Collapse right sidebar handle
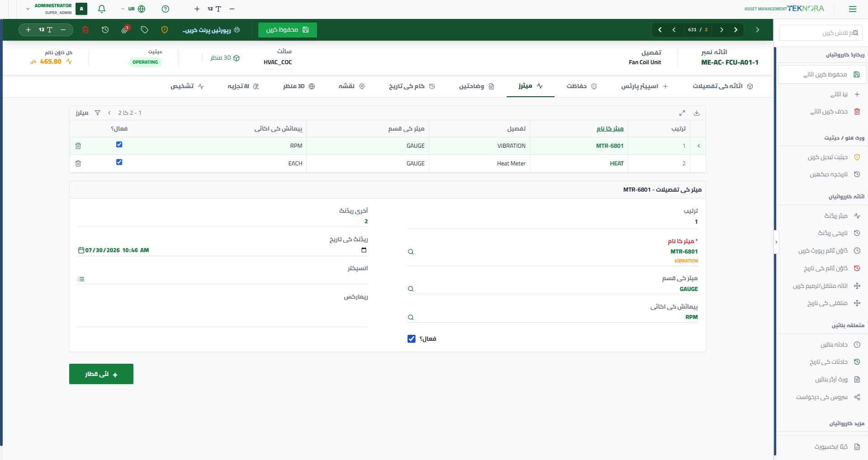The image size is (868, 460). [x=776, y=242]
